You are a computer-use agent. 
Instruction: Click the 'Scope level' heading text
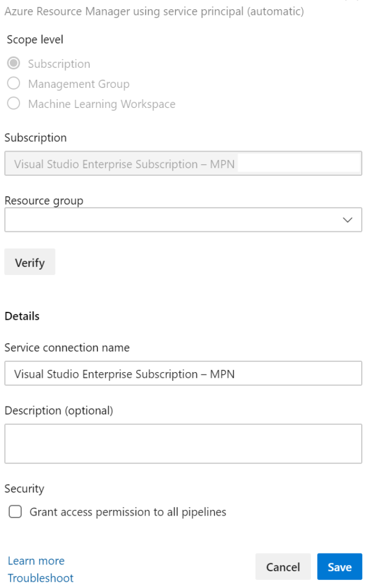35,40
